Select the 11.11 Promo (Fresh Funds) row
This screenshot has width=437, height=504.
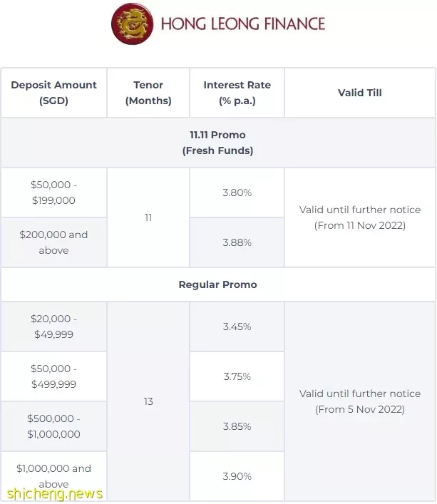[x=218, y=143]
